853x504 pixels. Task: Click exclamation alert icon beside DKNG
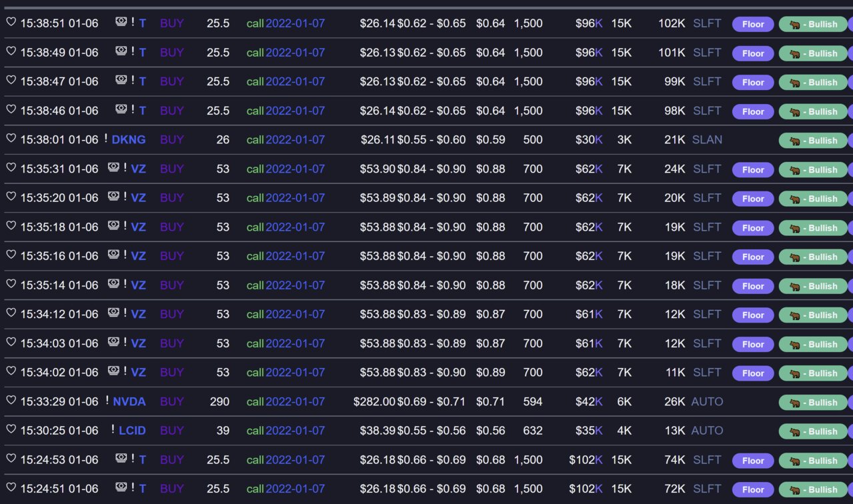pos(105,139)
